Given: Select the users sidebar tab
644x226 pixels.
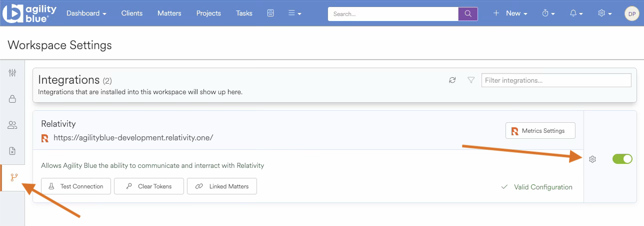Looking at the screenshot, I should 12,125.
